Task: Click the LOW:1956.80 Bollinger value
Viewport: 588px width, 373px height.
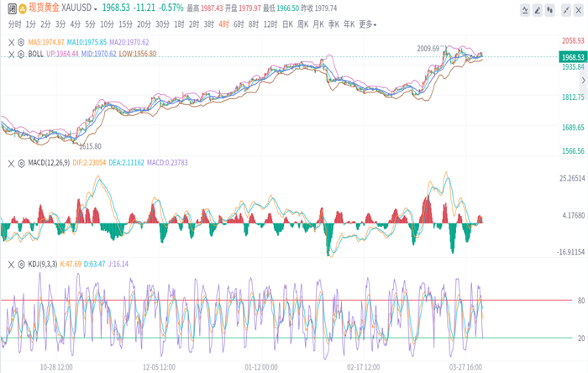Action: (x=138, y=54)
